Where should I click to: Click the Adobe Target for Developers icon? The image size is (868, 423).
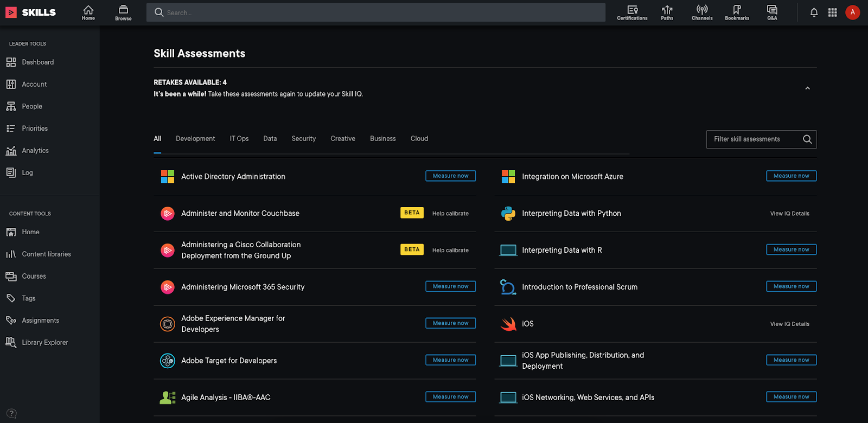tap(168, 361)
